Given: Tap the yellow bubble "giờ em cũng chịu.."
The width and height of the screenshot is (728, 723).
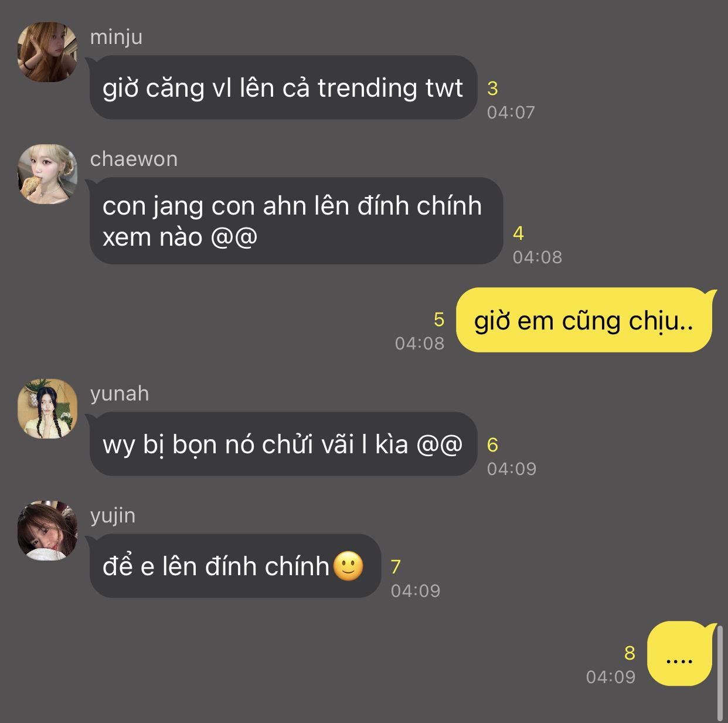Looking at the screenshot, I should [x=584, y=320].
